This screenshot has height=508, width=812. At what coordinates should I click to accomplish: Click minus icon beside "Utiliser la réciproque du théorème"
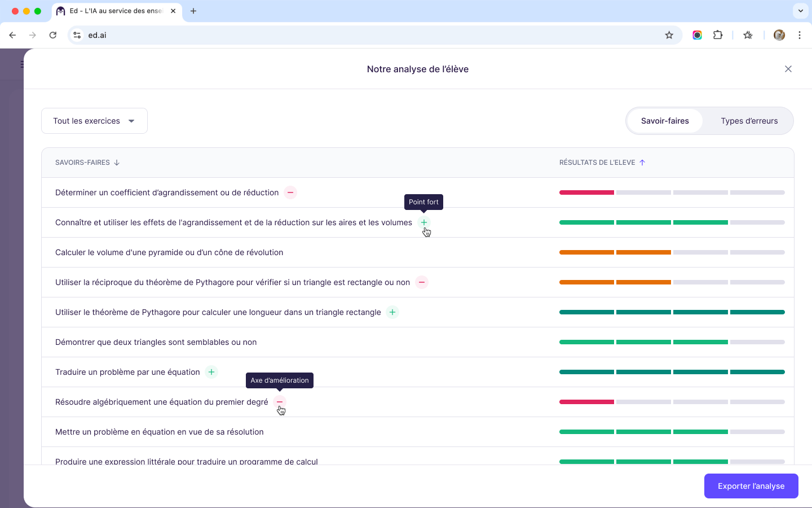pos(421,282)
